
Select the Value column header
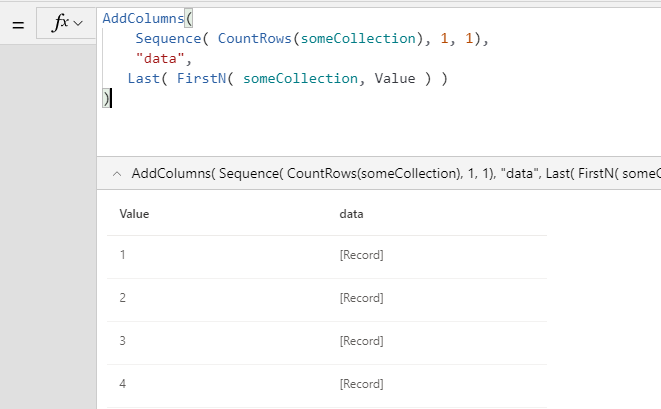click(x=134, y=213)
